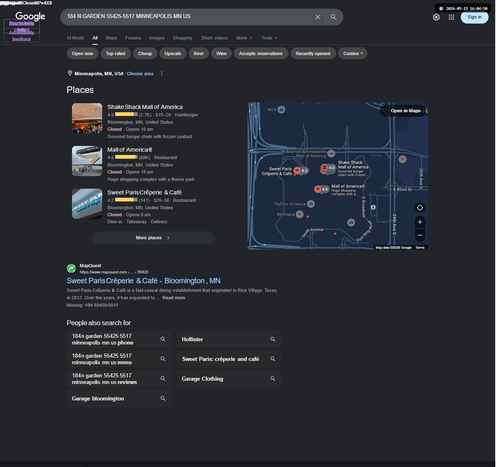Switch to the Images tab

click(157, 38)
